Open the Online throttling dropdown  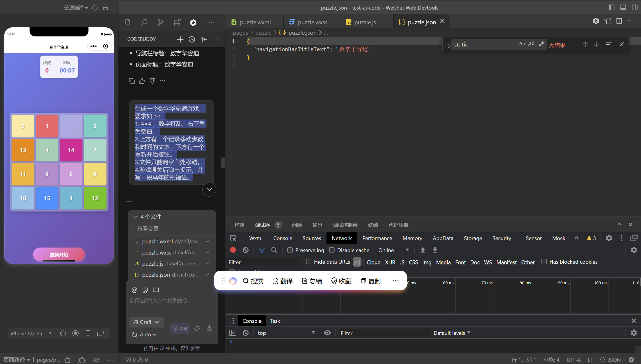click(393, 250)
